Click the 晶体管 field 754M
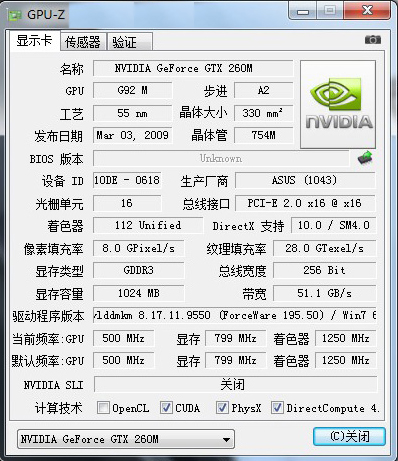Viewport: 398px width, 461px height. click(264, 135)
